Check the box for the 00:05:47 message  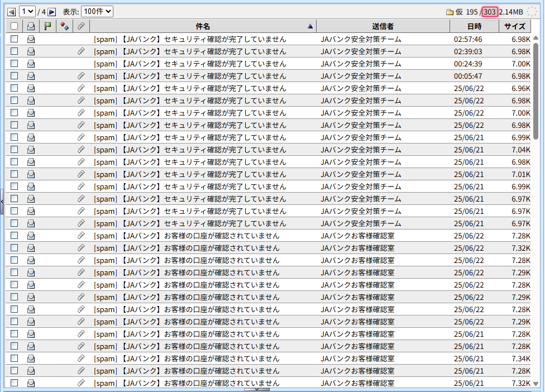point(15,76)
